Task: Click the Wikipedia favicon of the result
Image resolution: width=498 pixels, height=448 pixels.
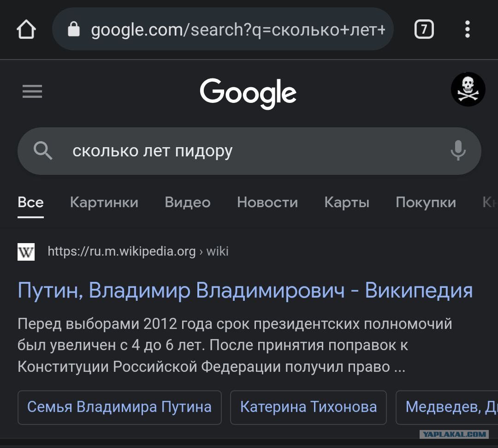Action: coord(26,251)
